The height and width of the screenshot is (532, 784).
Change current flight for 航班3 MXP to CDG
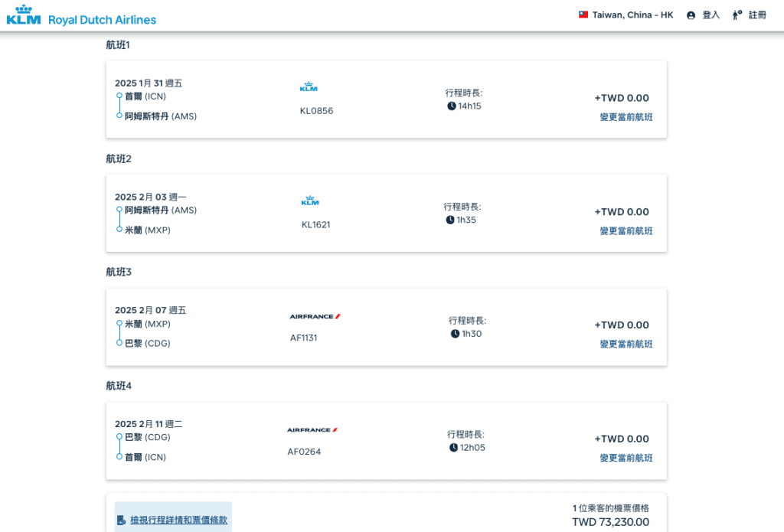(626, 344)
